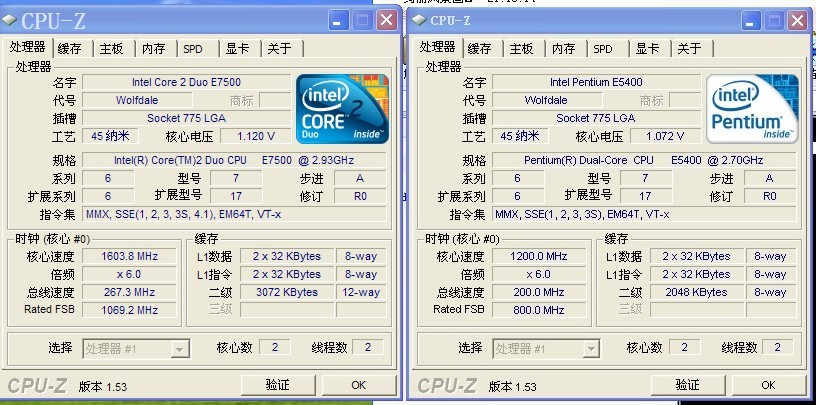Click Rated FSB value 1069.2 MHz
Screen dimensions: 816x405
click(130, 310)
